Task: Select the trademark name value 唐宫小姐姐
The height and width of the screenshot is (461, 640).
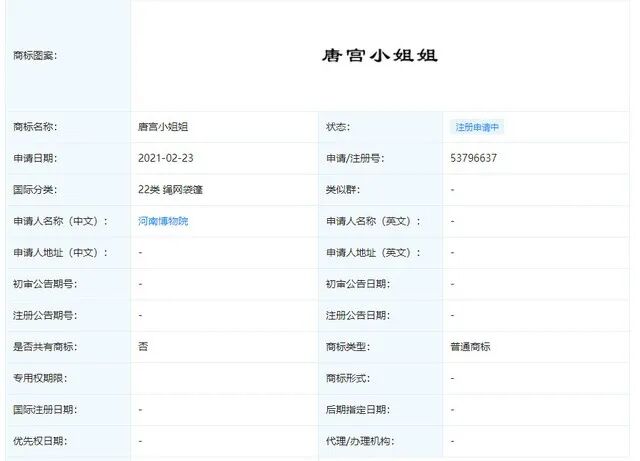Action: 163,127
